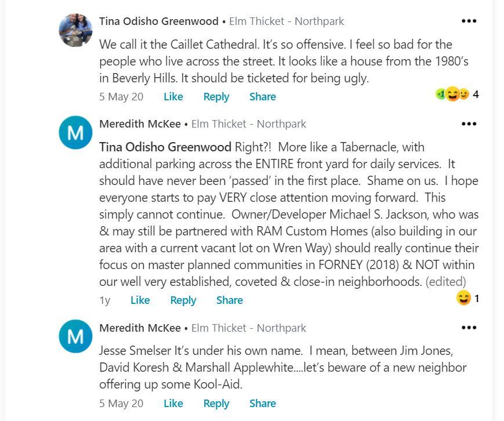
Task: Expand options menu on the Kool-Aid comment
Action: [x=469, y=328]
